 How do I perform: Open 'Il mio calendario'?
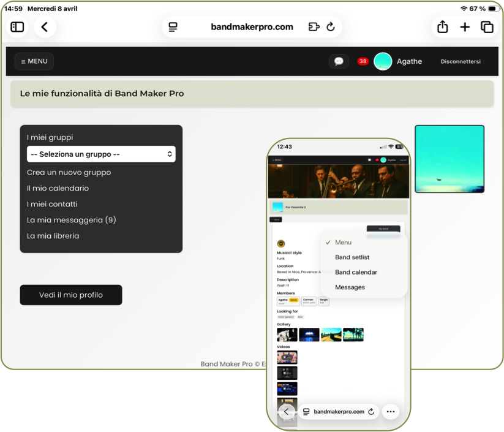pyautogui.click(x=58, y=188)
